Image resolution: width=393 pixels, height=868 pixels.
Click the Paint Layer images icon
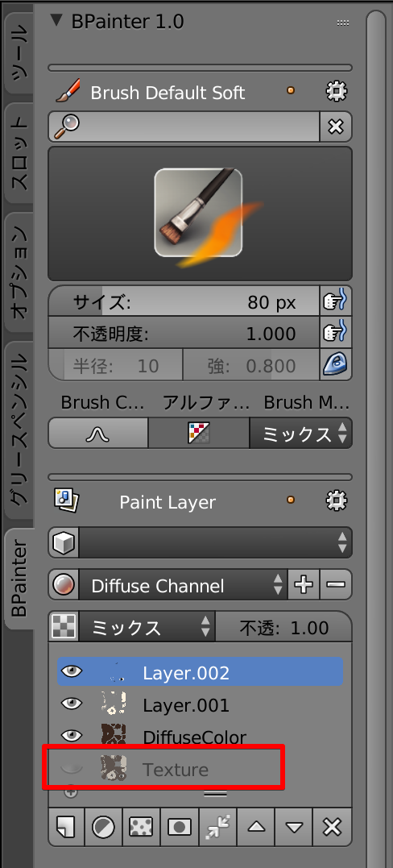point(66,500)
